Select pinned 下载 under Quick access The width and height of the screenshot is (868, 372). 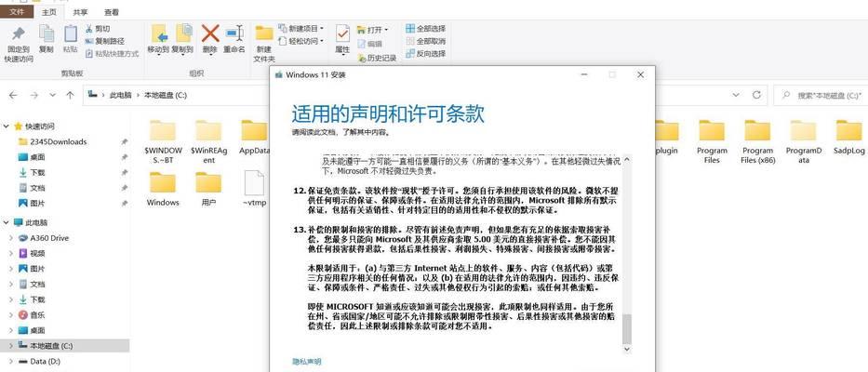[37, 172]
